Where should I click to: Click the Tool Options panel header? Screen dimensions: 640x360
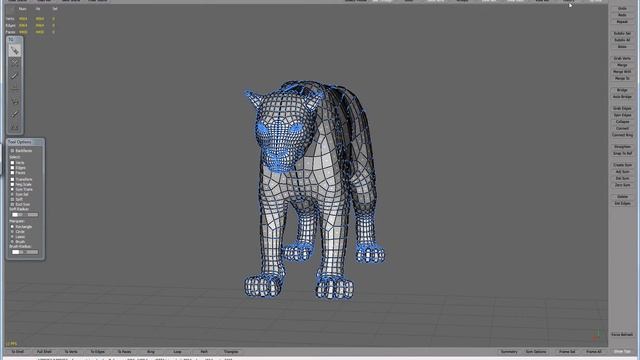(x=25, y=142)
